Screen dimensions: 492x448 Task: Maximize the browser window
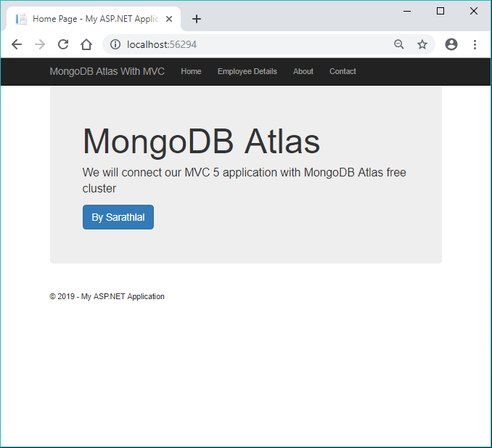440,12
